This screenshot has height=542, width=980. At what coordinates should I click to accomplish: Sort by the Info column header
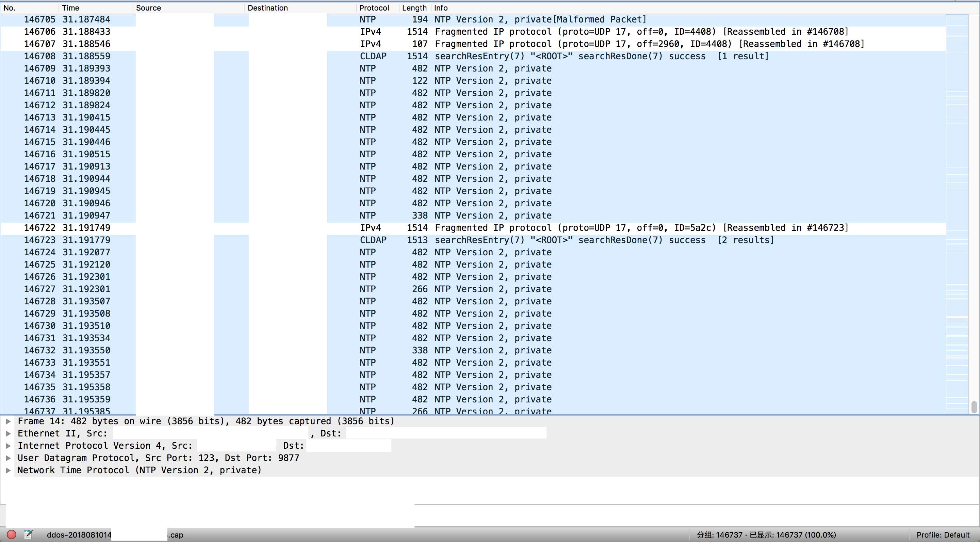click(688, 7)
